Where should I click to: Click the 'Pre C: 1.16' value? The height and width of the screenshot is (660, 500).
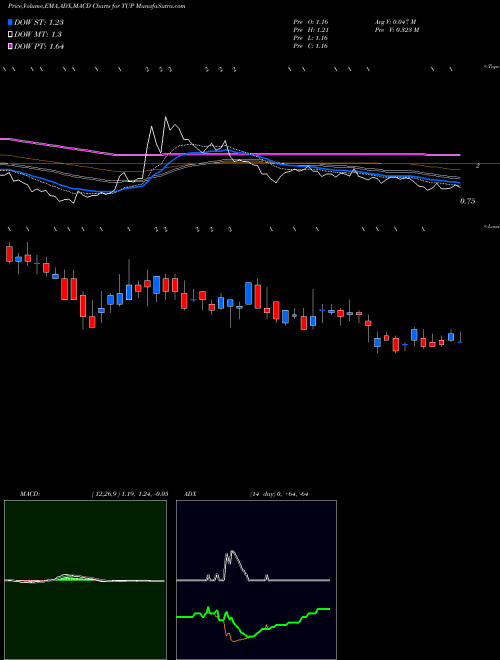pos(311,46)
